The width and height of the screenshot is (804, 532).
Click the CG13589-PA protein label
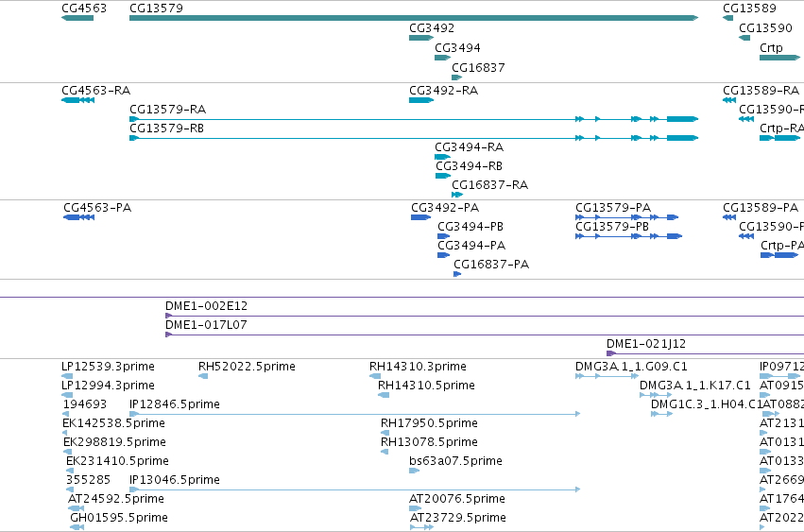pos(761,208)
